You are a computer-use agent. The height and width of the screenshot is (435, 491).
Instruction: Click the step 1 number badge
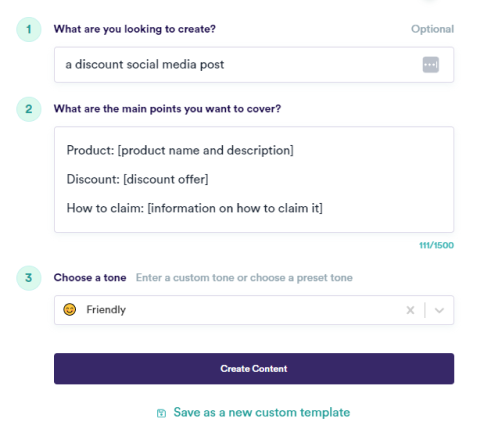point(29,29)
